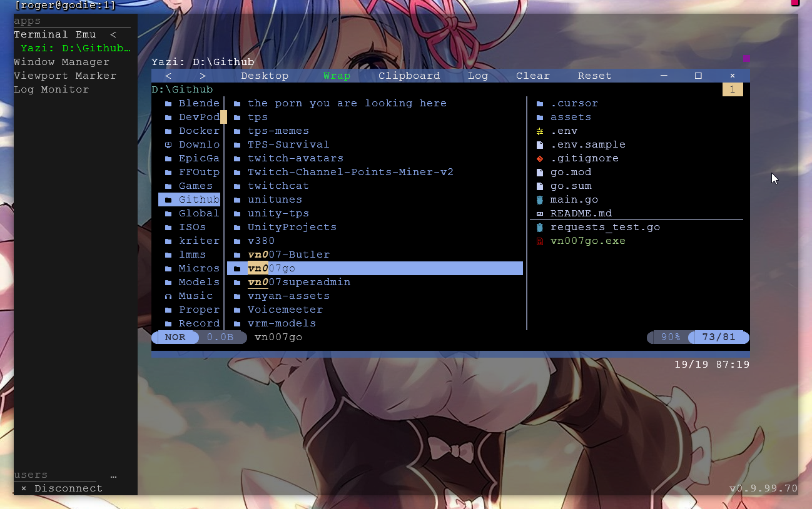Launch Window Manager from apps list

[61, 62]
